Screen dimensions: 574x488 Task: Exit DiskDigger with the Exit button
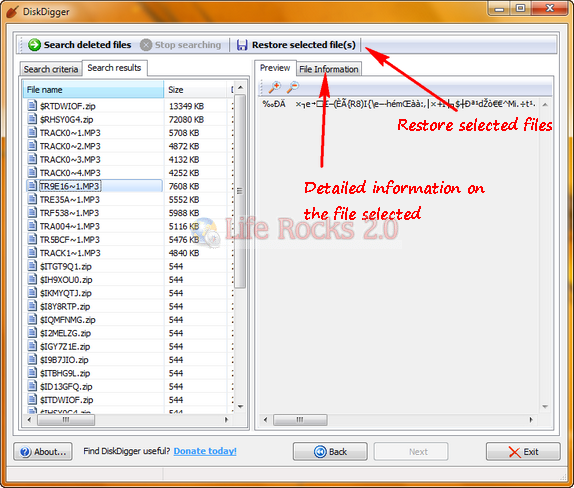click(x=523, y=452)
